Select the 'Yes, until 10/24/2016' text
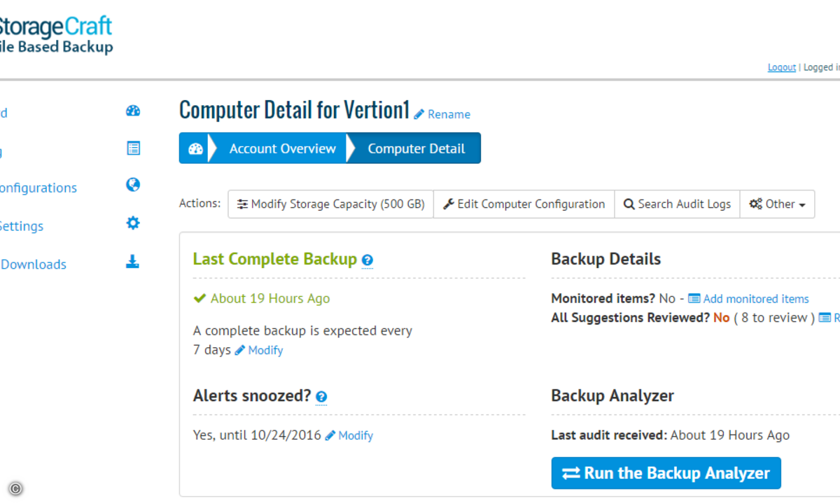840x504 pixels. pos(257,435)
